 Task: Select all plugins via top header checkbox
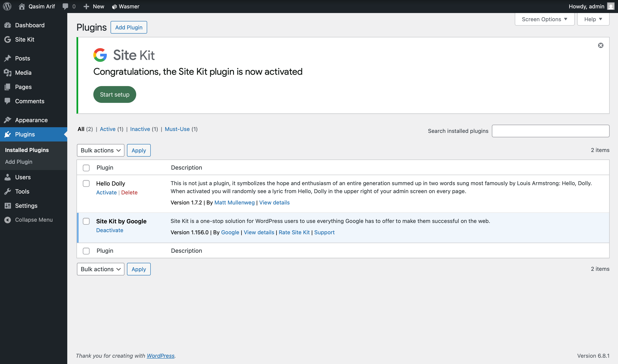pos(86,168)
